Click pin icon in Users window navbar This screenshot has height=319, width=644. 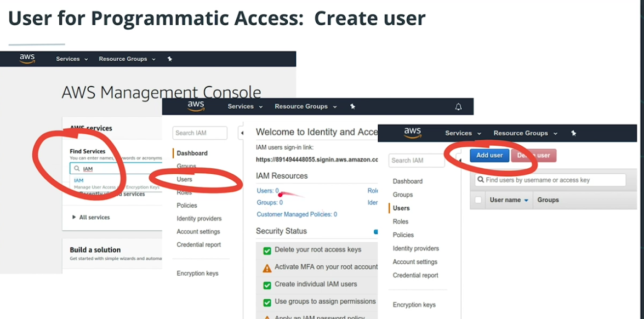pyautogui.click(x=574, y=133)
